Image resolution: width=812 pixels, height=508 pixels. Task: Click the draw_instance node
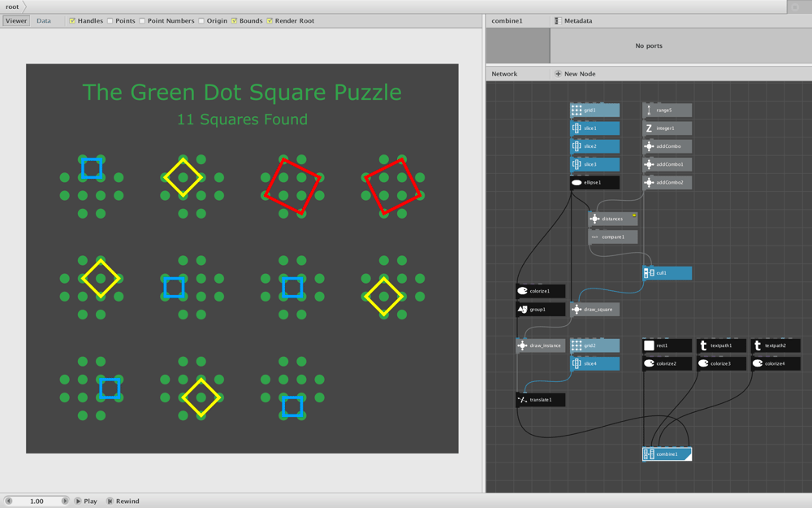point(540,345)
